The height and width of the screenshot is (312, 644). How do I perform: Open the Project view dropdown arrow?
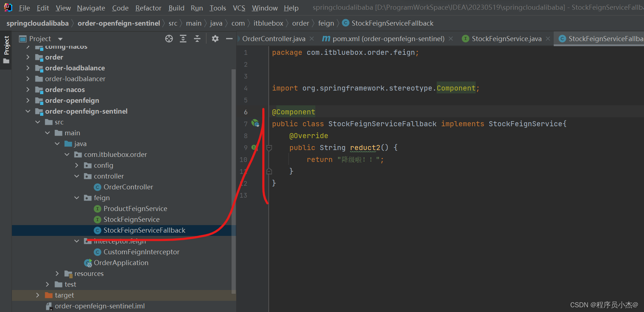point(60,39)
